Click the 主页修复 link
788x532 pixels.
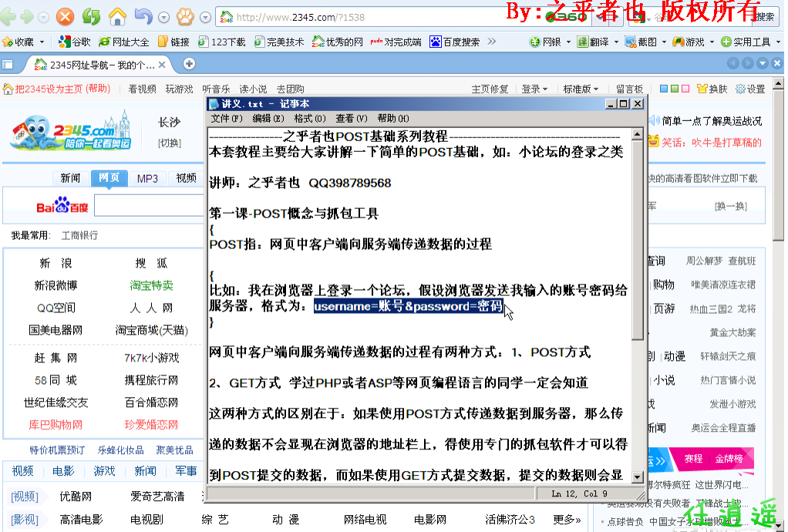pos(490,89)
